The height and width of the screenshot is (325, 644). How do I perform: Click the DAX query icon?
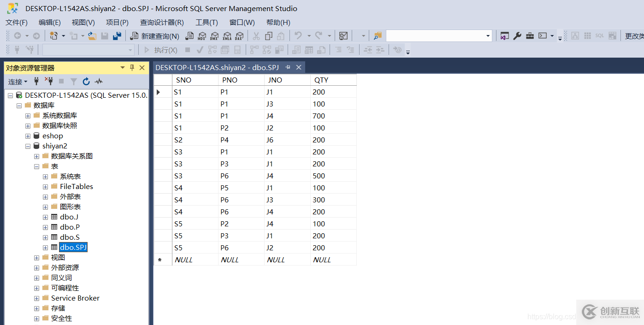tap(239, 35)
